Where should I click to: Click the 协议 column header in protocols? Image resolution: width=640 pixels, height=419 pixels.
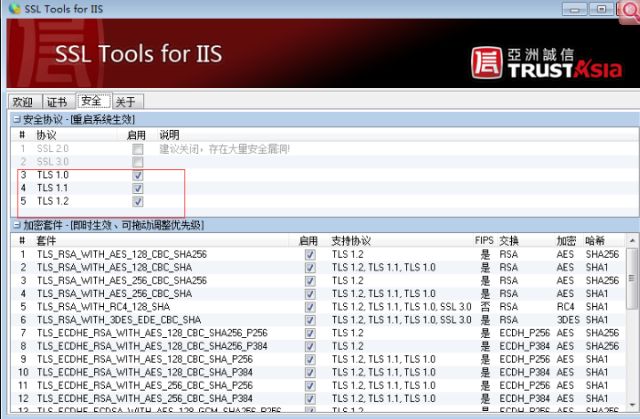click(x=46, y=135)
